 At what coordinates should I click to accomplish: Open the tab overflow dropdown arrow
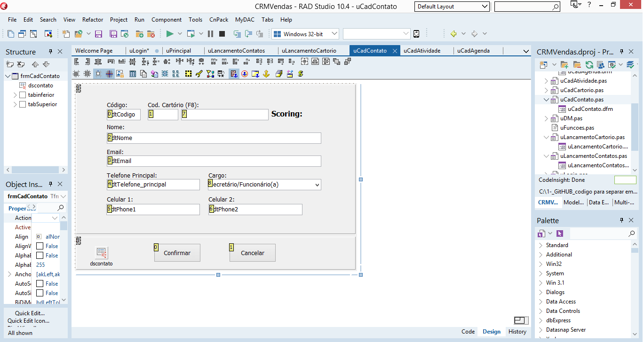526,51
